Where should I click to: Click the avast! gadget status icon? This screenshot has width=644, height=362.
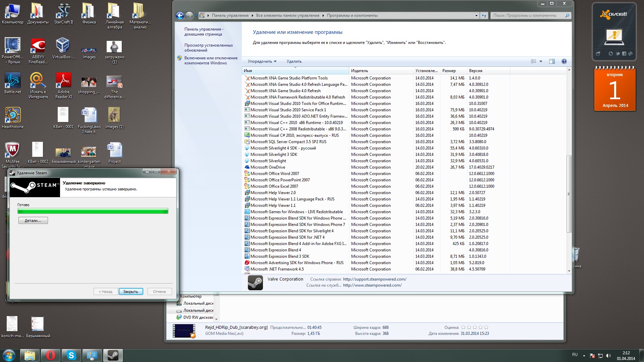[x=614, y=37]
